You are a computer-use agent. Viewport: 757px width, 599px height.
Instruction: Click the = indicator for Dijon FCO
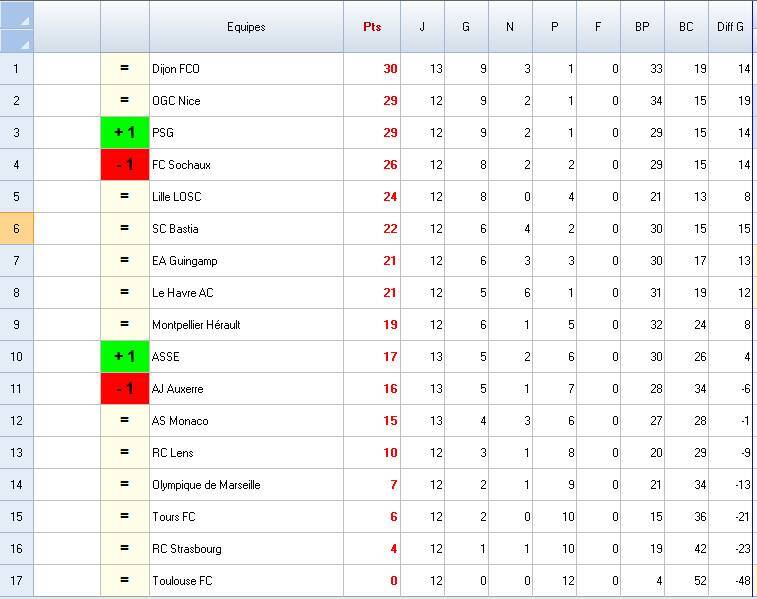125,69
